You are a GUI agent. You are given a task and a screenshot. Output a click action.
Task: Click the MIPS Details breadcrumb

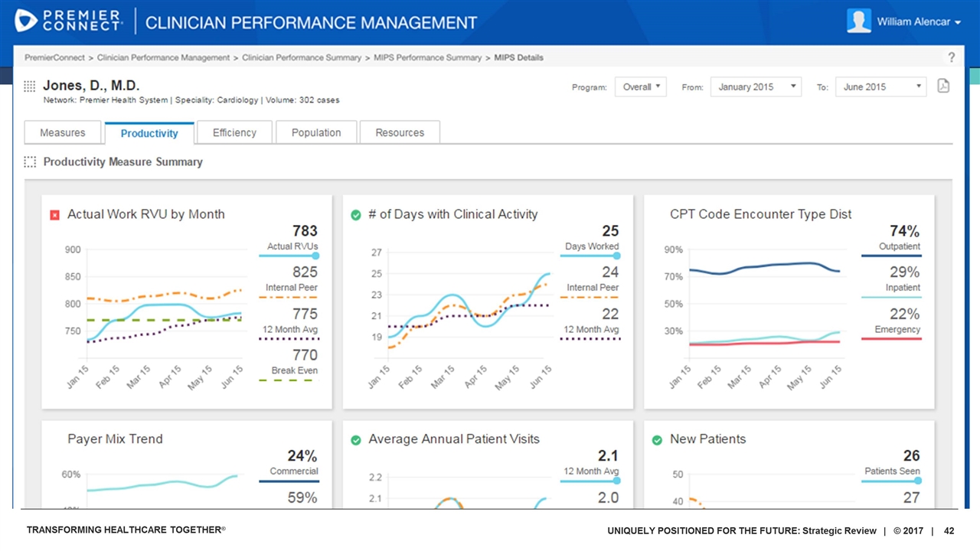tap(519, 57)
